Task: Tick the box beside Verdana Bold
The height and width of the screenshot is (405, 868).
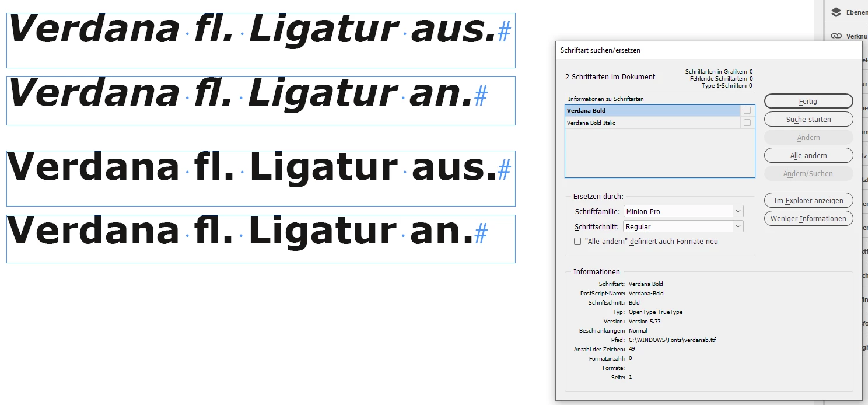Action: click(747, 110)
